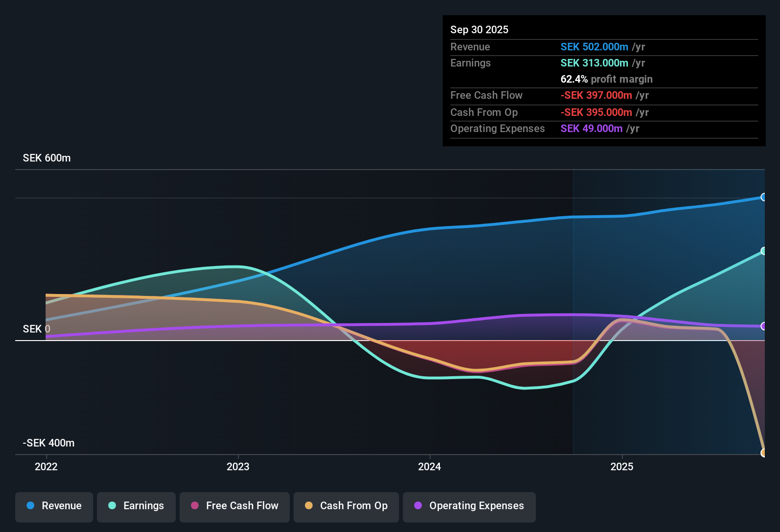Viewport: 780px width, 532px height.
Task: Toggle the Revenue series visibility
Action: click(x=54, y=506)
